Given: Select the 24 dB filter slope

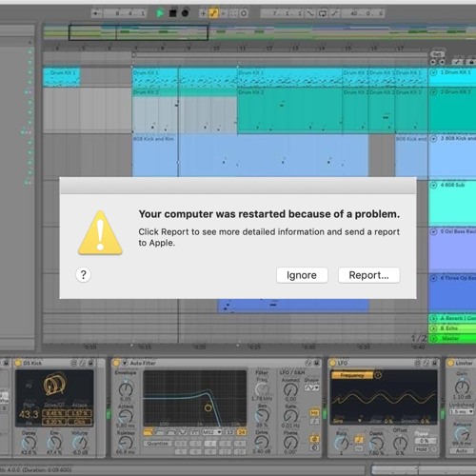Looking at the screenshot, I should pos(241,432).
